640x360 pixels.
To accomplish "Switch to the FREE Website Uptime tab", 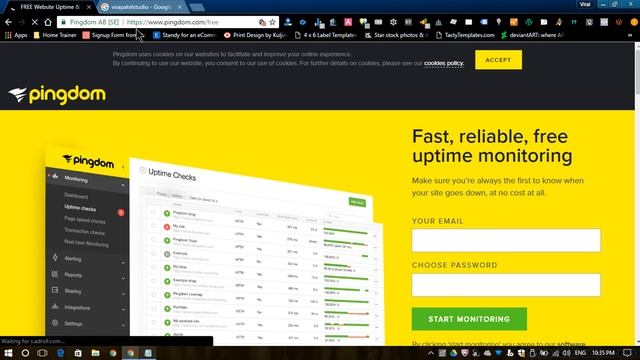I will pyautogui.click(x=49, y=7).
